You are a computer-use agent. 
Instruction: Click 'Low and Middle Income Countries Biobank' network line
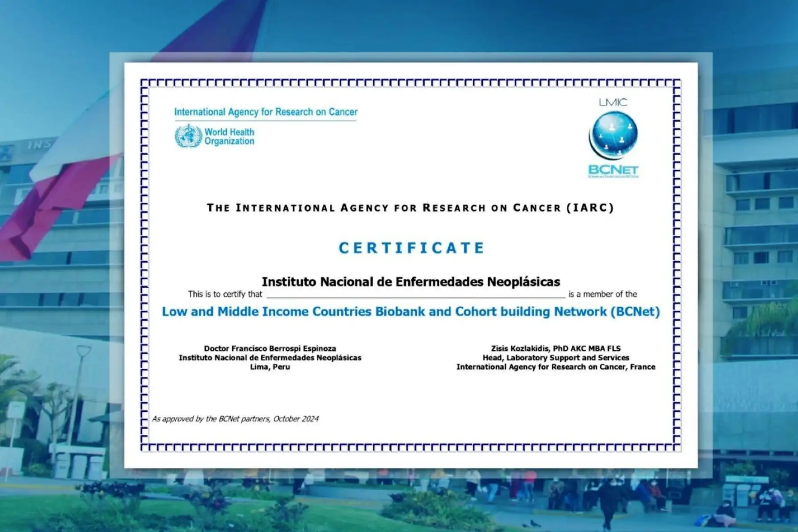[411, 312]
